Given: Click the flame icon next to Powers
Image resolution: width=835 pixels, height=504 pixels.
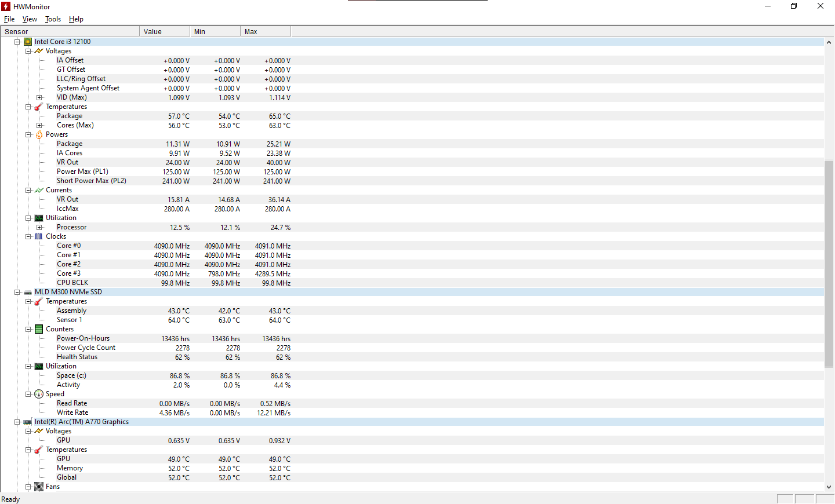Looking at the screenshot, I should 39,134.
